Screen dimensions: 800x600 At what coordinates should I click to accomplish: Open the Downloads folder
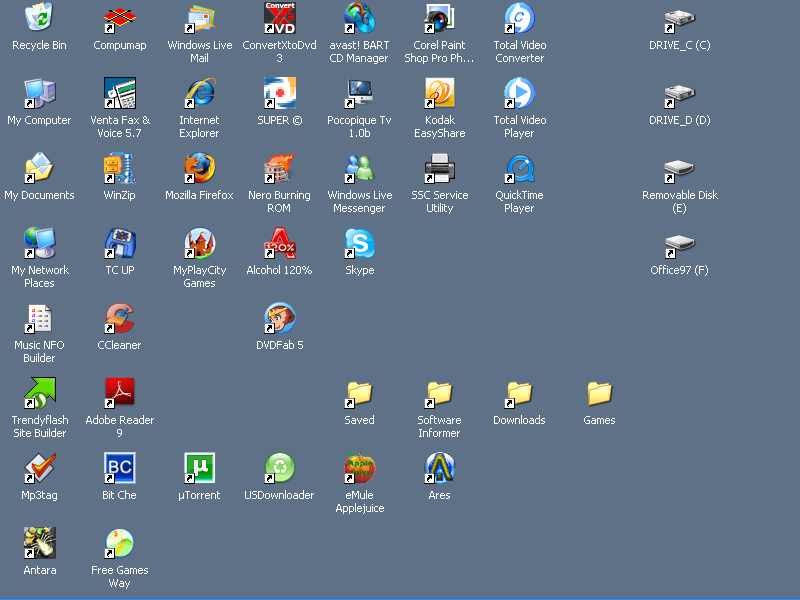(519, 394)
